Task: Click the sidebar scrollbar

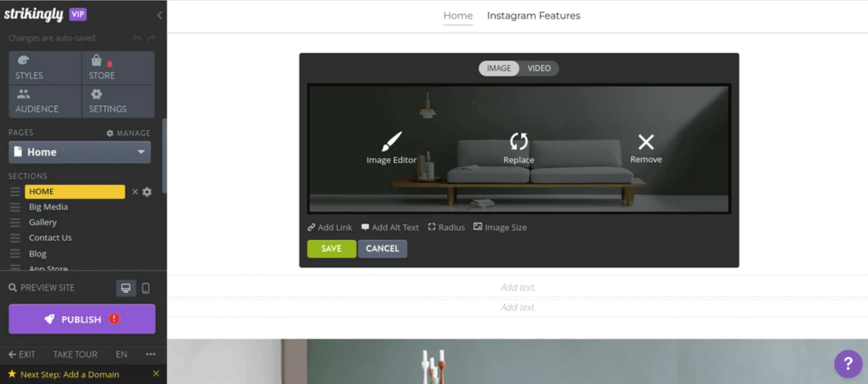Action: (164, 155)
